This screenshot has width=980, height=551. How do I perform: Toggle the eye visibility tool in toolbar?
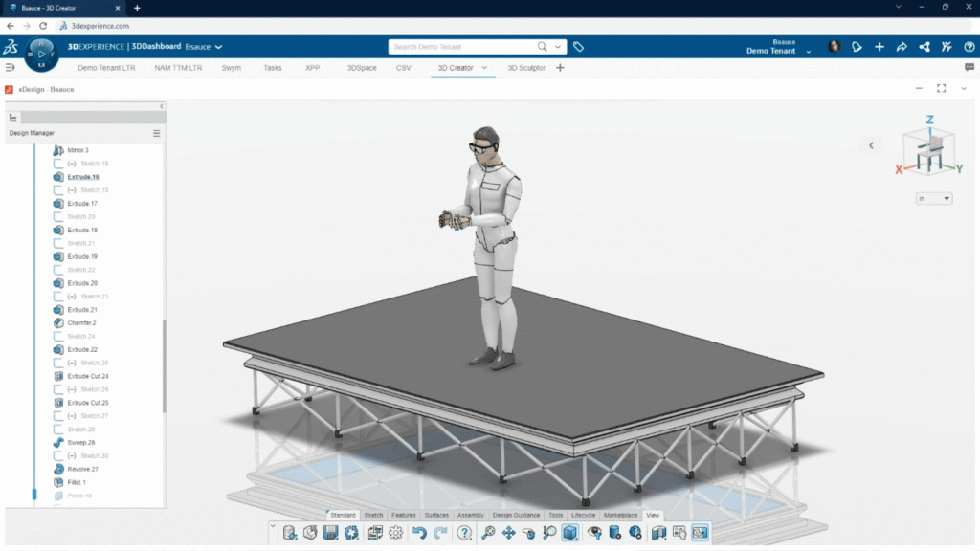pyautogui.click(x=594, y=533)
